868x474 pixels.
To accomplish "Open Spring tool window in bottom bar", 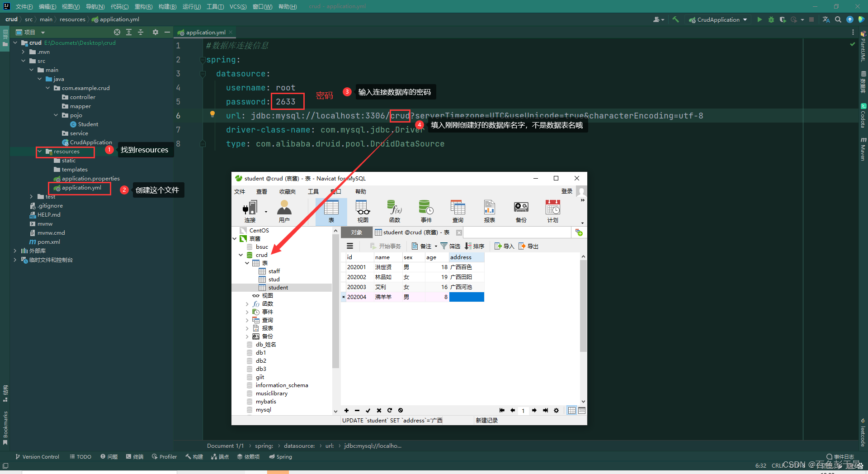I will 280,457.
